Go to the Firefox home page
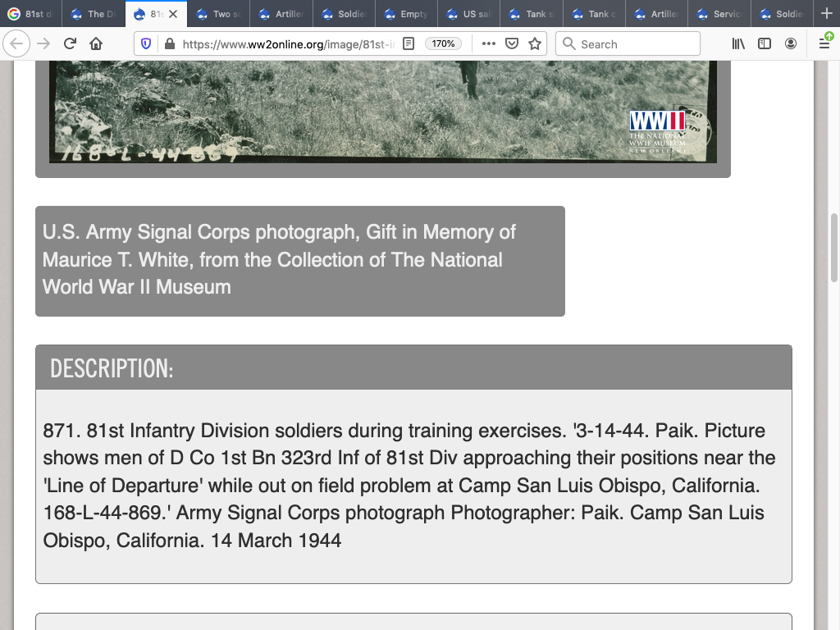The image size is (840, 630). tap(96, 43)
